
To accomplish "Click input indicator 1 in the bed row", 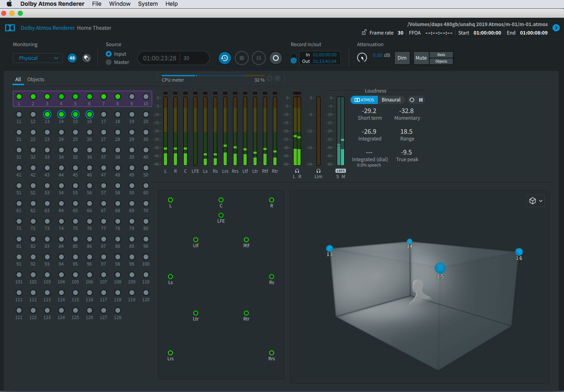I will pyautogui.click(x=19, y=97).
